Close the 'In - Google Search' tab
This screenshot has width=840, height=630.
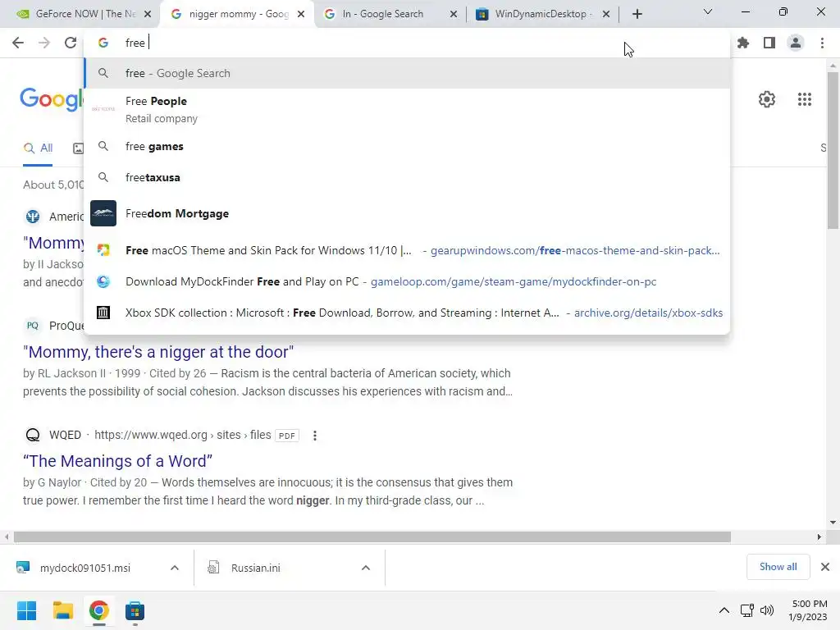point(453,14)
